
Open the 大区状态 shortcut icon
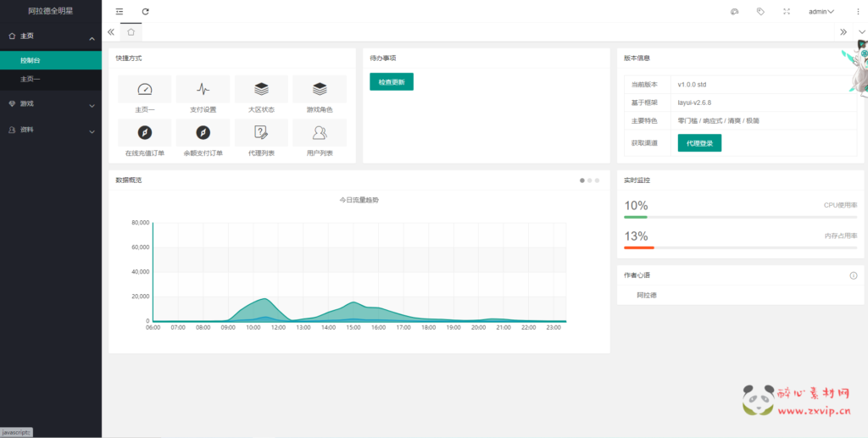coord(261,90)
